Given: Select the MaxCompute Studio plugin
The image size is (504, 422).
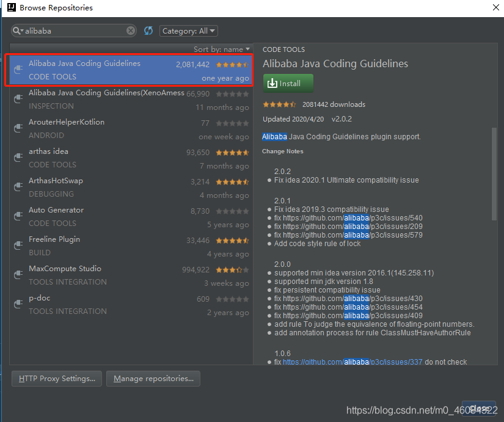Looking at the screenshot, I should [x=130, y=275].
